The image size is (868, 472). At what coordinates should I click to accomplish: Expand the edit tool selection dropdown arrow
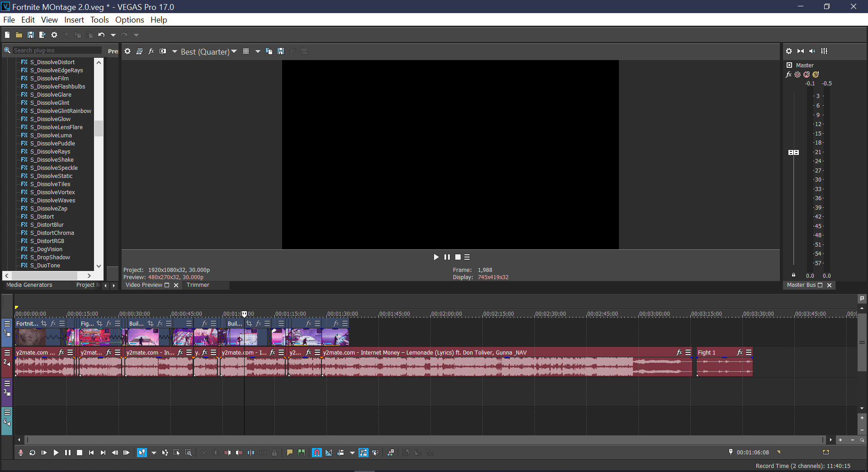154,453
